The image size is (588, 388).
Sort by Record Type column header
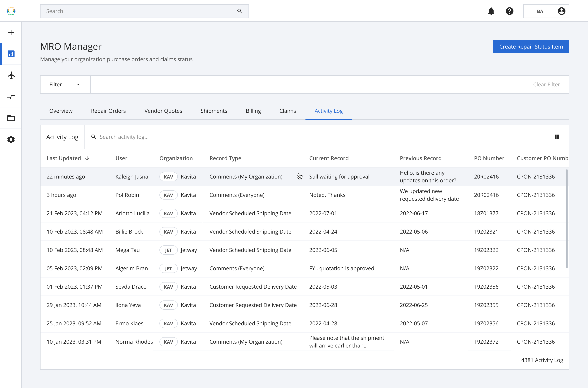225,158
